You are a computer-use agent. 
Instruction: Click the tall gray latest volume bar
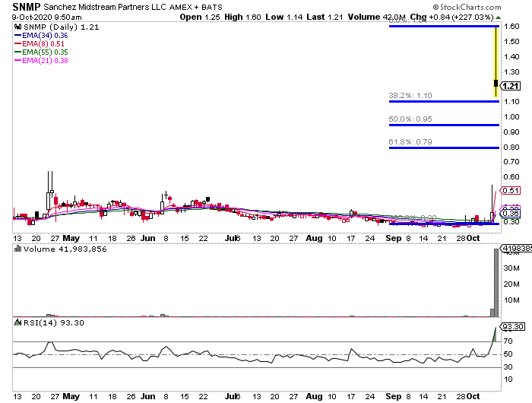coord(496,283)
